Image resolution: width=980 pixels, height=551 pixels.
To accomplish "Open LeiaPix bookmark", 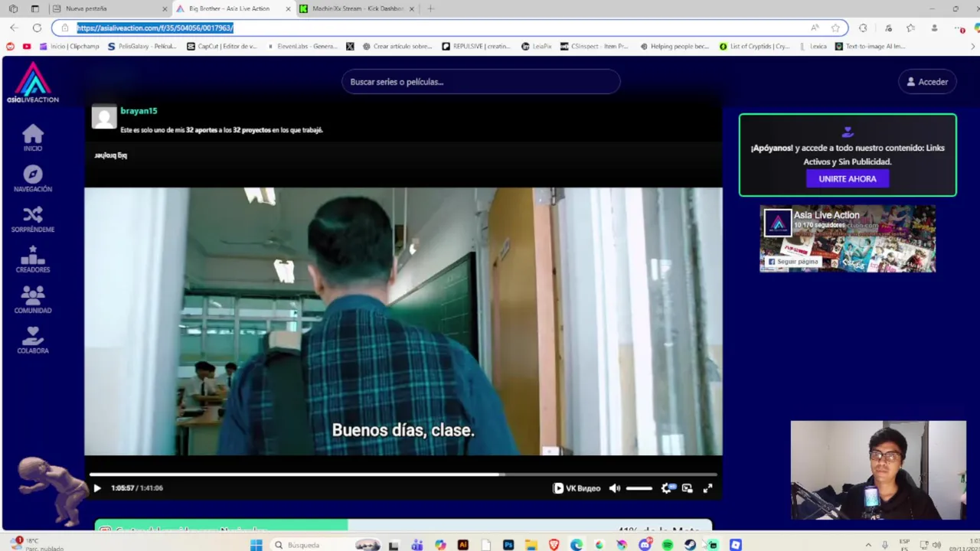I will (x=537, y=46).
